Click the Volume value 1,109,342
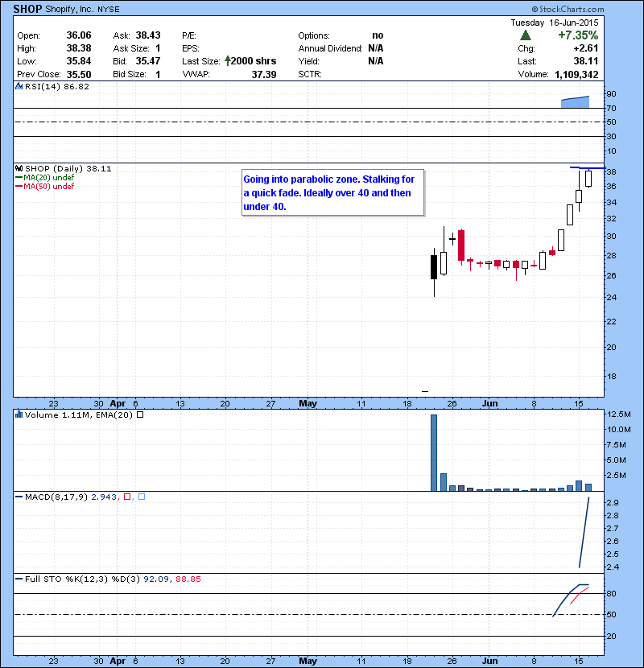 pos(576,75)
